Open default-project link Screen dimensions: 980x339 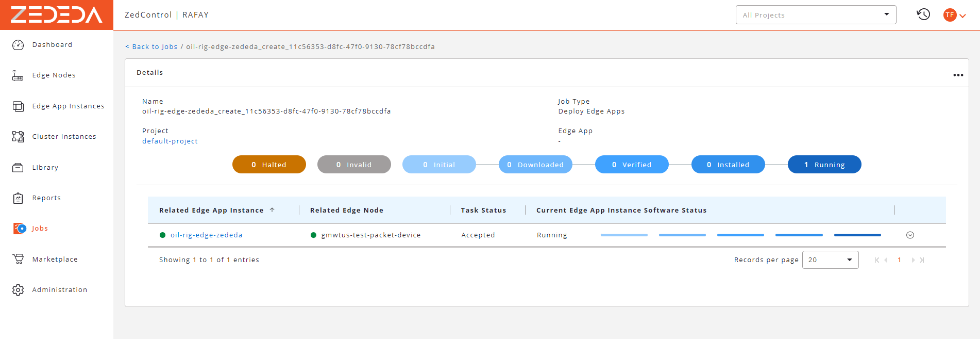170,141
